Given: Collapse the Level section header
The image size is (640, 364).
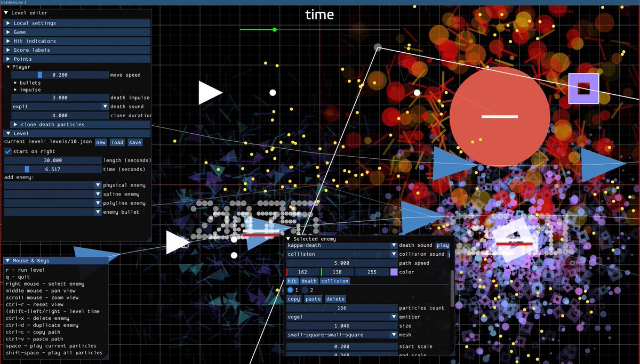Looking at the screenshot, I should click(x=77, y=133).
